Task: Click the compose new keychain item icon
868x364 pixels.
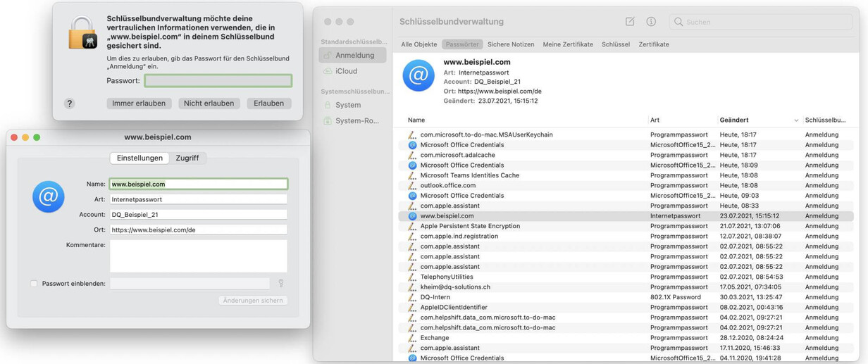Action: pyautogui.click(x=630, y=22)
